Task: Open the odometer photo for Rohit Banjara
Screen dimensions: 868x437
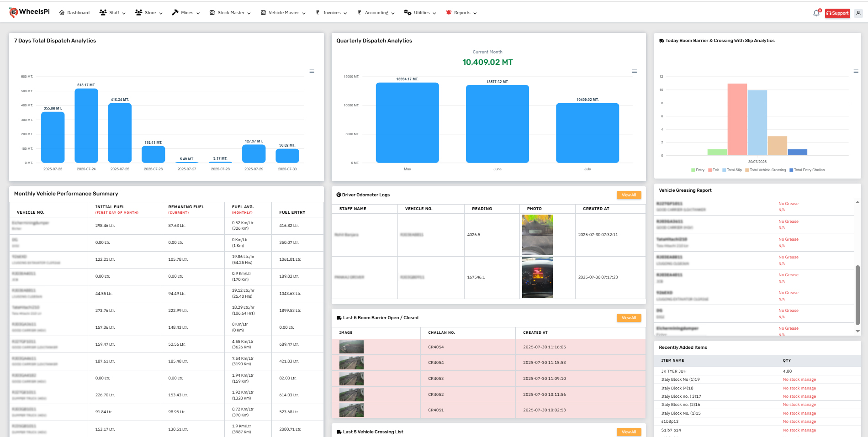Action: pos(537,235)
